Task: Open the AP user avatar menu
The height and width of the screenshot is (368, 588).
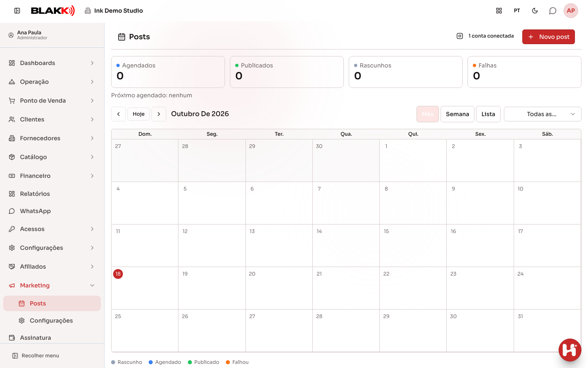Action: 571,11
